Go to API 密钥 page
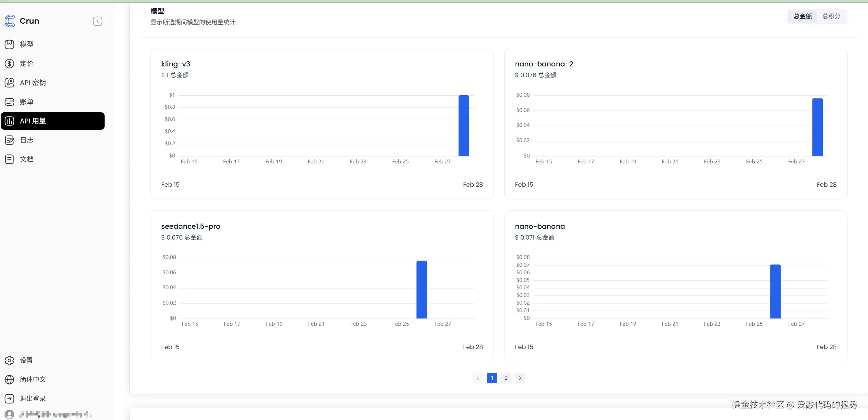The width and height of the screenshot is (868, 420). click(52, 82)
